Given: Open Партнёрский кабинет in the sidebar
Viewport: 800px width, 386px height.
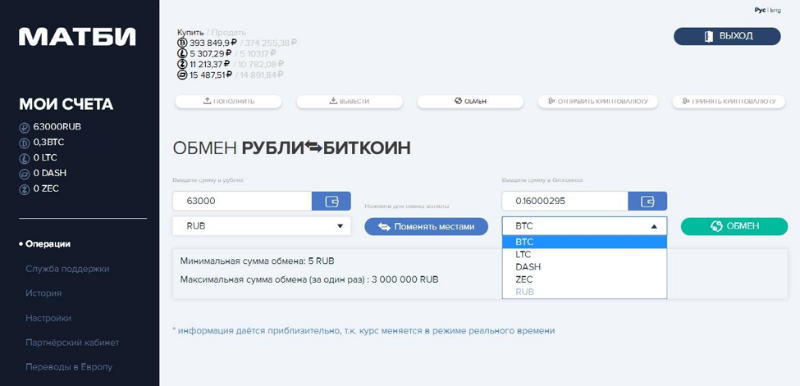Looking at the screenshot, I should click(72, 342).
